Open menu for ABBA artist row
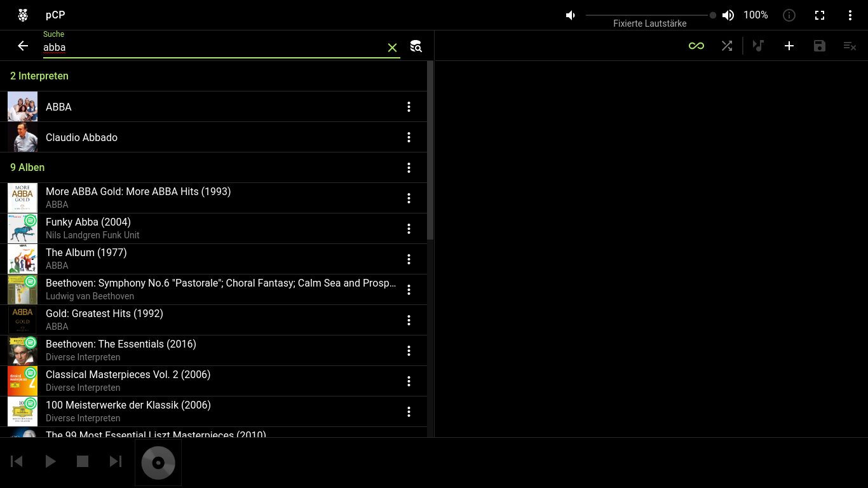868x488 pixels. coord(409,107)
